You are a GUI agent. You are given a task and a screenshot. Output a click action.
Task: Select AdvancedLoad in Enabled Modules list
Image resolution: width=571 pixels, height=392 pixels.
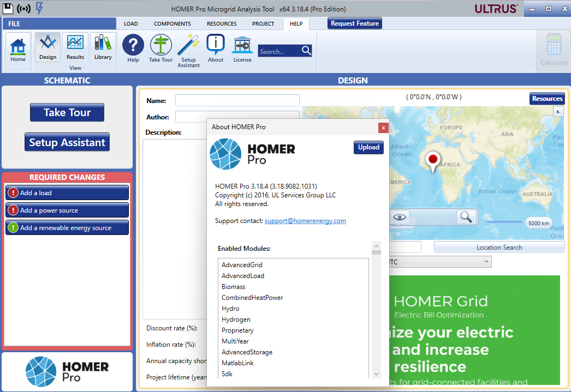pyautogui.click(x=243, y=276)
